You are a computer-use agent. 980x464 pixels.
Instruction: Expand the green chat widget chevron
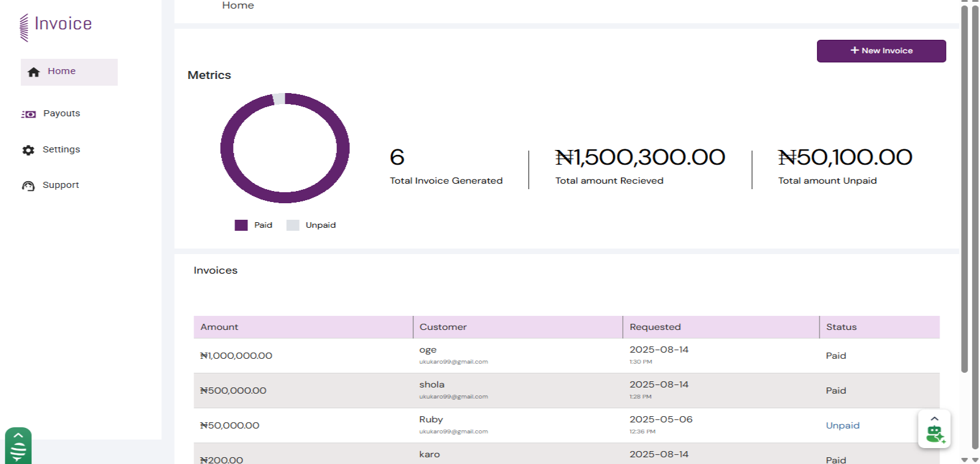click(x=18, y=436)
